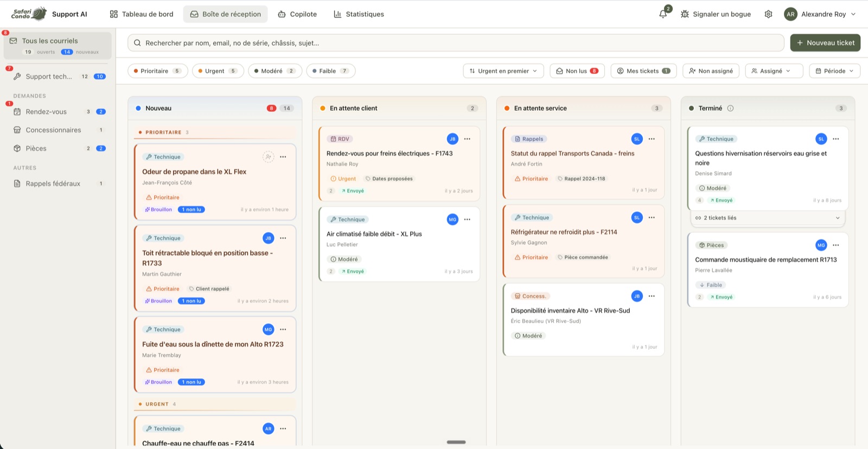Open the Alexandre Roy account menu
This screenshot has height=449, width=868.
point(820,14)
